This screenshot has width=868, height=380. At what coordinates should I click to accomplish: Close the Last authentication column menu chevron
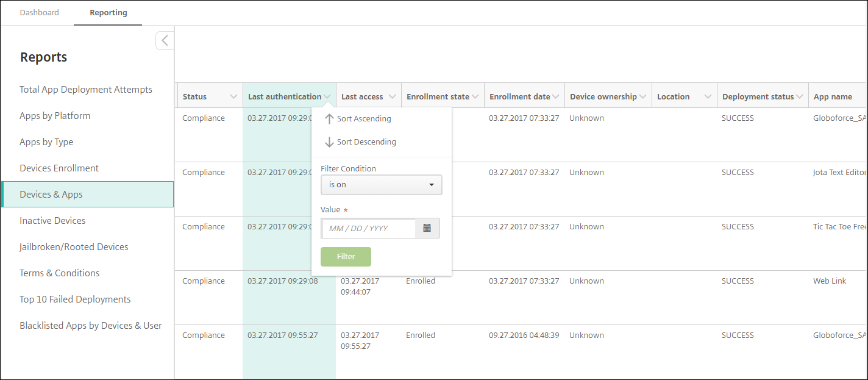(x=327, y=97)
